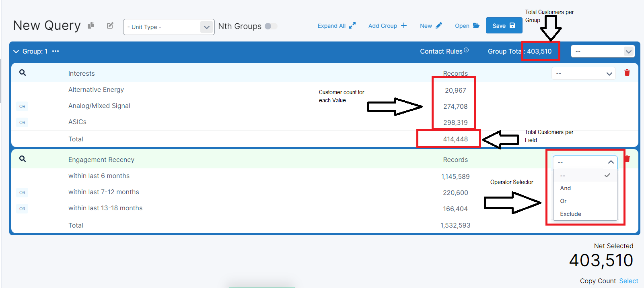Select Exclude from the operator list
644x288 pixels.
click(x=570, y=214)
